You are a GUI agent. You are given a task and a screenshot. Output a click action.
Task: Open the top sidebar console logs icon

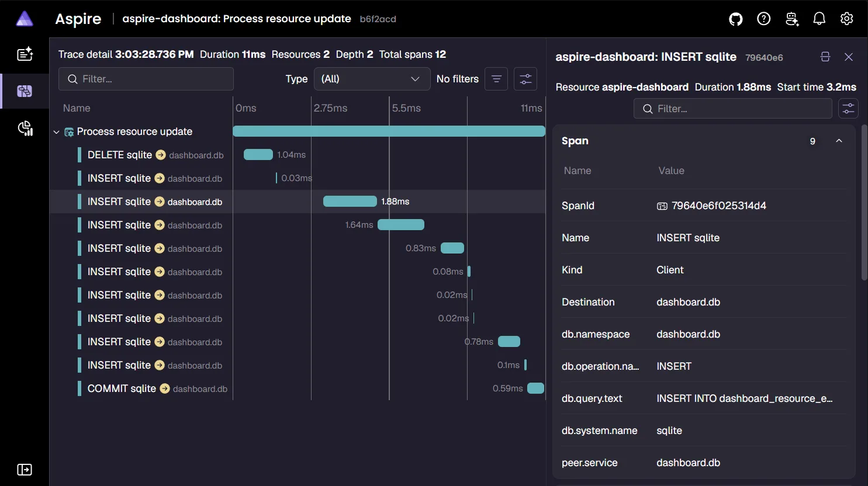click(25, 54)
